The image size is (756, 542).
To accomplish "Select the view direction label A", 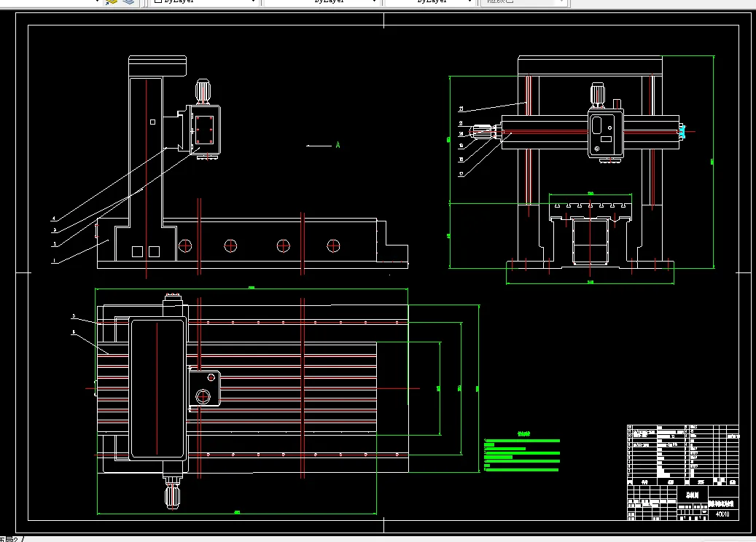I will 338,145.
